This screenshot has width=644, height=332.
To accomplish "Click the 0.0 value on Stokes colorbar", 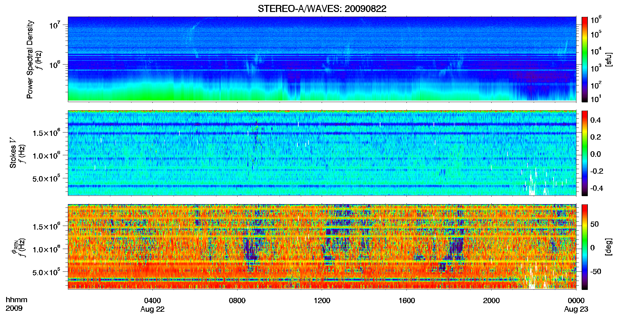I will click(595, 154).
